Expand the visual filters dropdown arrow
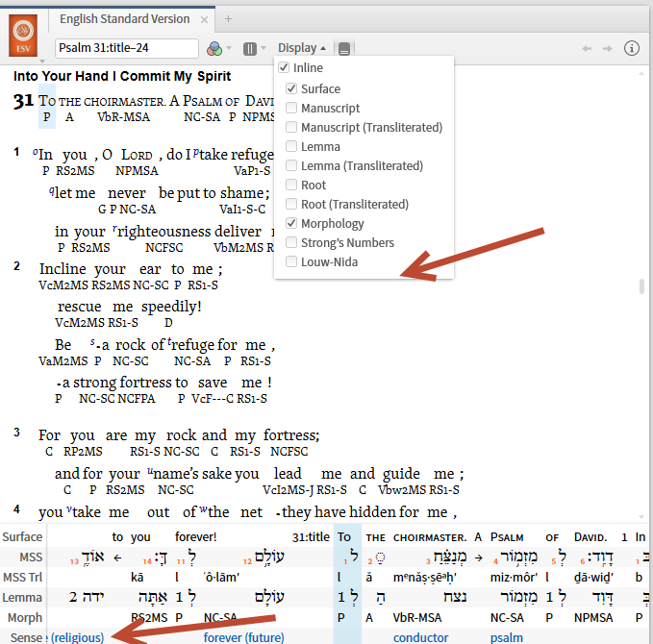 [229, 48]
